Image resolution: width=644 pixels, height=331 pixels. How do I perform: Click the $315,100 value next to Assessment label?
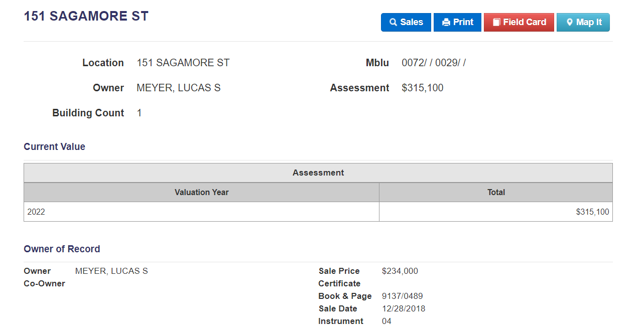click(x=422, y=88)
